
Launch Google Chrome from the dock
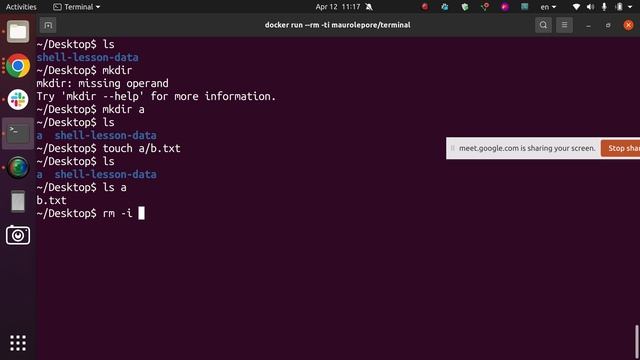point(18,65)
